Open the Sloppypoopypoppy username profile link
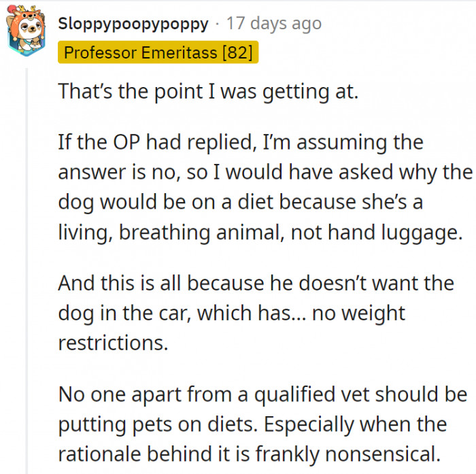Viewport: 476px width, 474px height. pyautogui.click(x=133, y=24)
